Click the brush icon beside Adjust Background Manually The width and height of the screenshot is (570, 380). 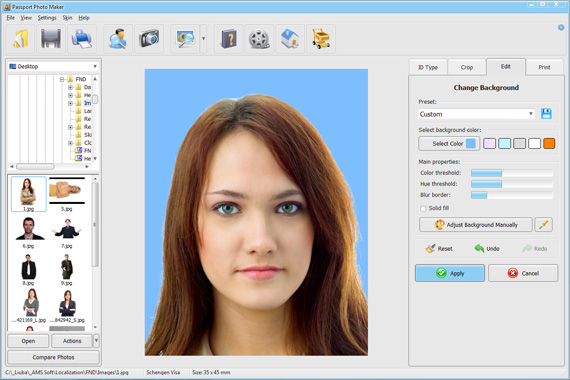543,225
